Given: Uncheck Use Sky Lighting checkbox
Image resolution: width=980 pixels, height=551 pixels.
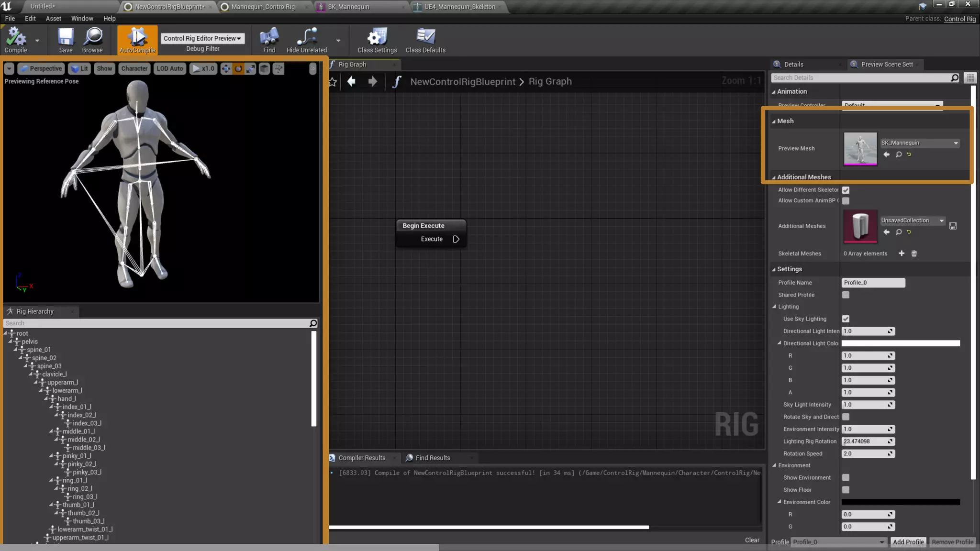Looking at the screenshot, I should [846, 319].
